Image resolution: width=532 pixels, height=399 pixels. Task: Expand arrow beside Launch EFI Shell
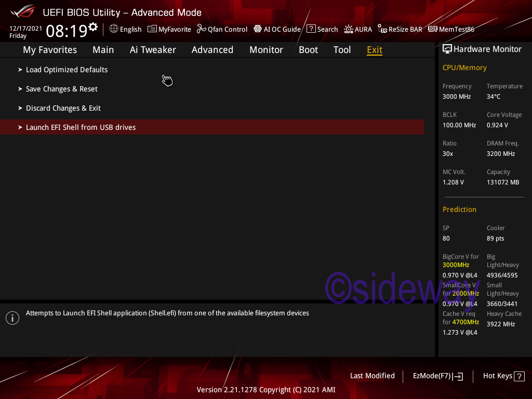click(x=20, y=127)
